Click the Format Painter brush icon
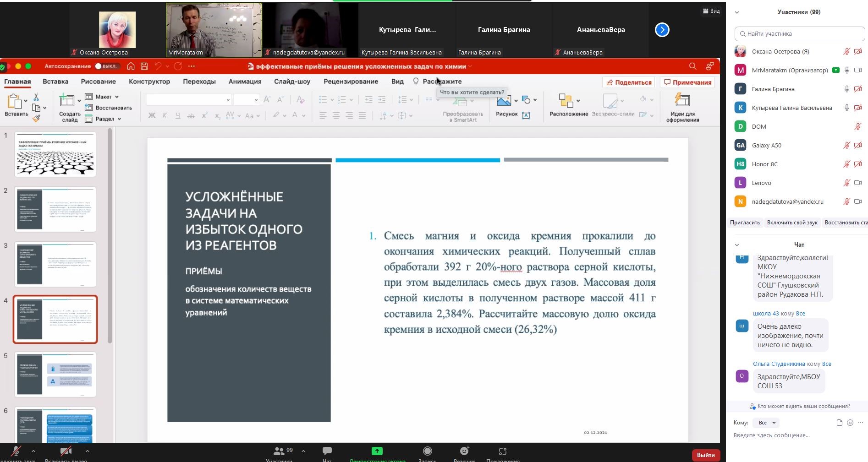This screenshot has width=868, height=462. click(36, 118)
